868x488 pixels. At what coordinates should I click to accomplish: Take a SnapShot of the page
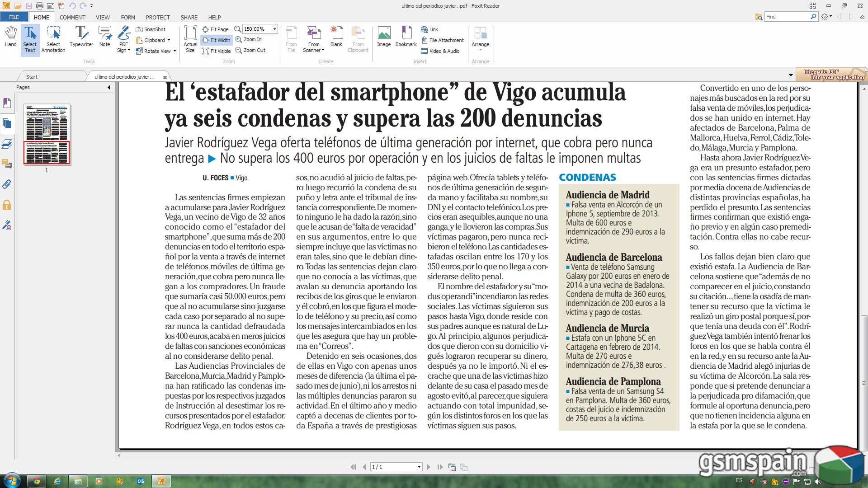coord(151,29)
